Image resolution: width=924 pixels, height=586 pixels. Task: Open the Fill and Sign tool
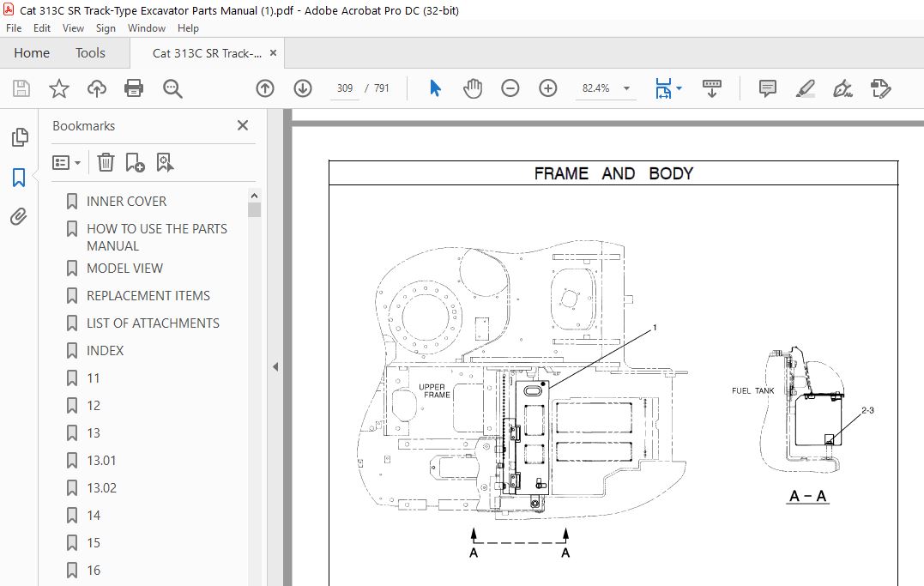click(x=842, y=88)
